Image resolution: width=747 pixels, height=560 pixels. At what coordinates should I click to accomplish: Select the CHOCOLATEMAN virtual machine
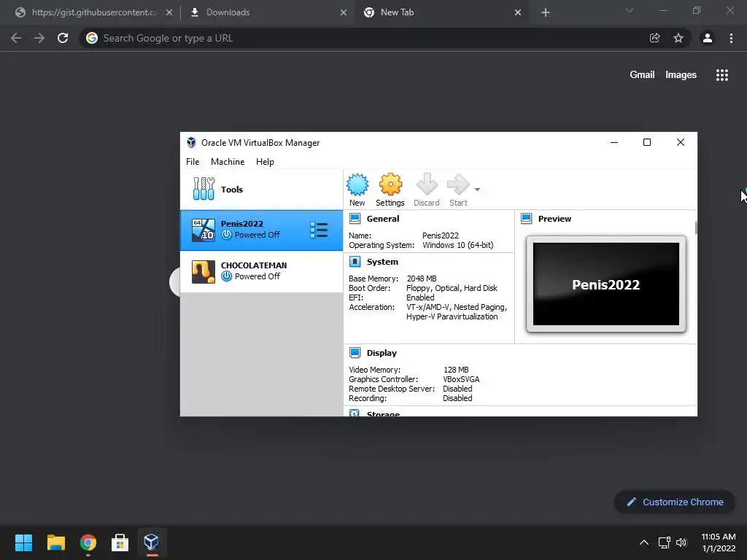coord(261,271)
